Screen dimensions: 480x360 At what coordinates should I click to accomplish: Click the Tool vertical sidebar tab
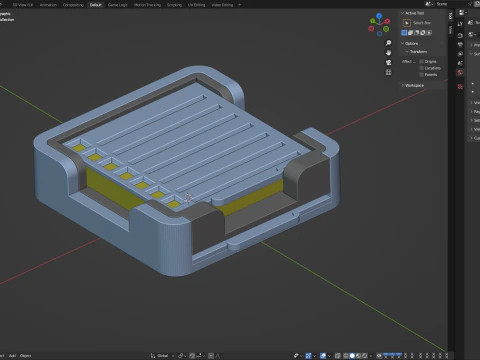tap(450, 16)
